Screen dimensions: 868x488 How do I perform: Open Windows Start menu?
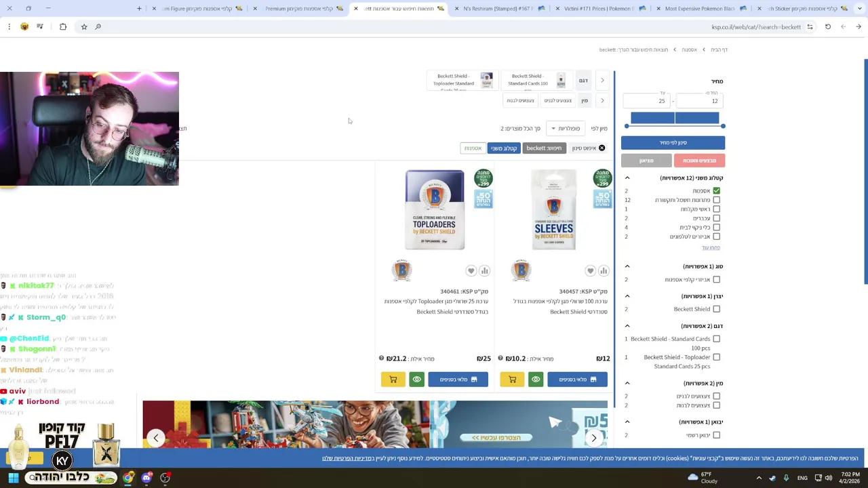[13, 478]
